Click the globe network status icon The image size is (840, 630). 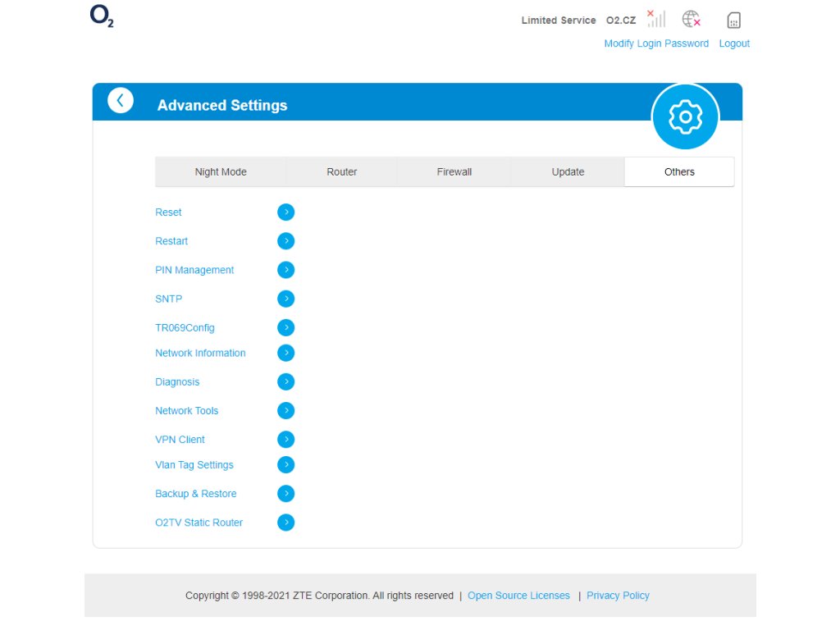click(692, 19)
